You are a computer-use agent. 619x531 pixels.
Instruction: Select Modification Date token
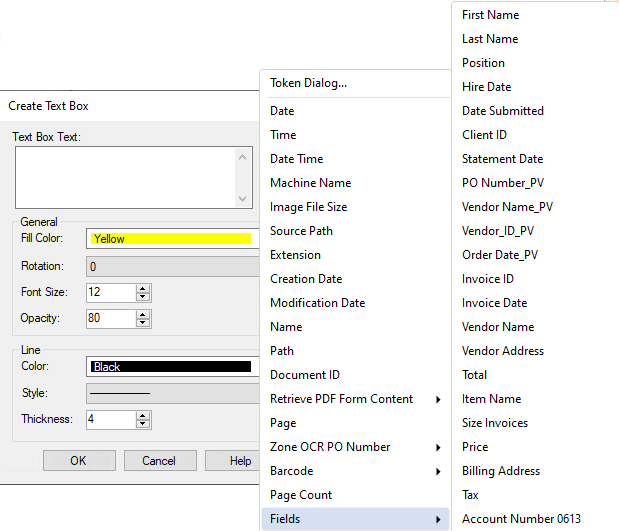click(355, 303)
